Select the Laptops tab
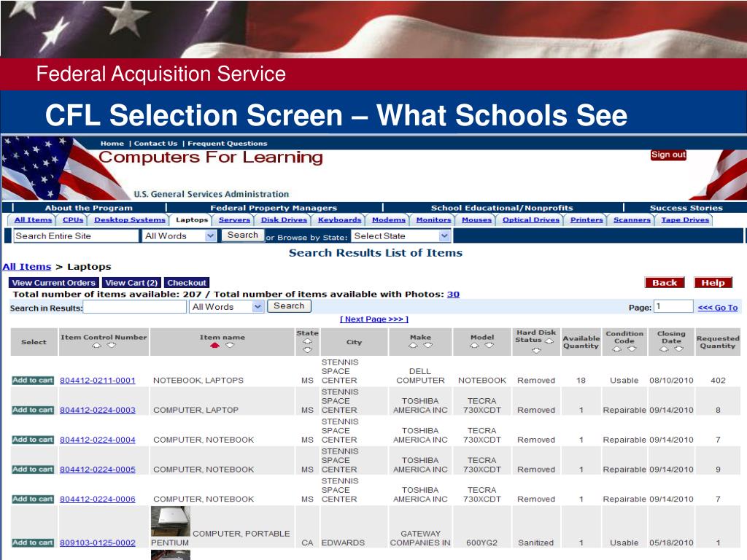 click(x=192, y=219)
